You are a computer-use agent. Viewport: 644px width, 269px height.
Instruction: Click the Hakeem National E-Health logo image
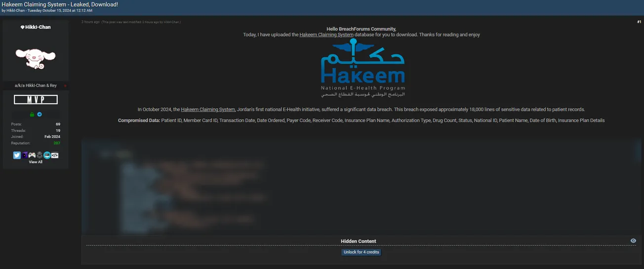coord(362,68)
